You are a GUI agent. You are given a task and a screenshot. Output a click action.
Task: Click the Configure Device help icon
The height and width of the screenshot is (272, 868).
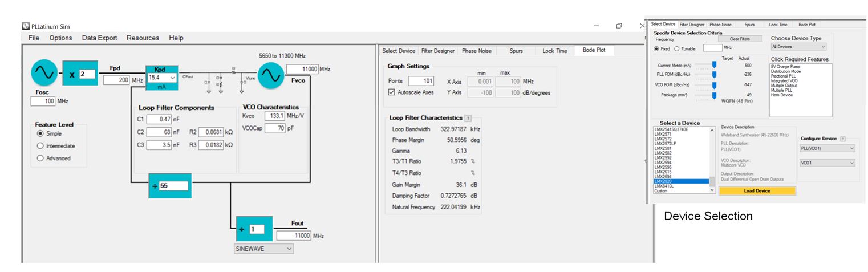point(842,139)
